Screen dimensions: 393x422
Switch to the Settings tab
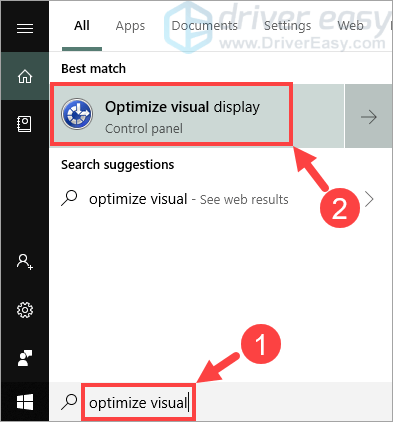(287, 26)
